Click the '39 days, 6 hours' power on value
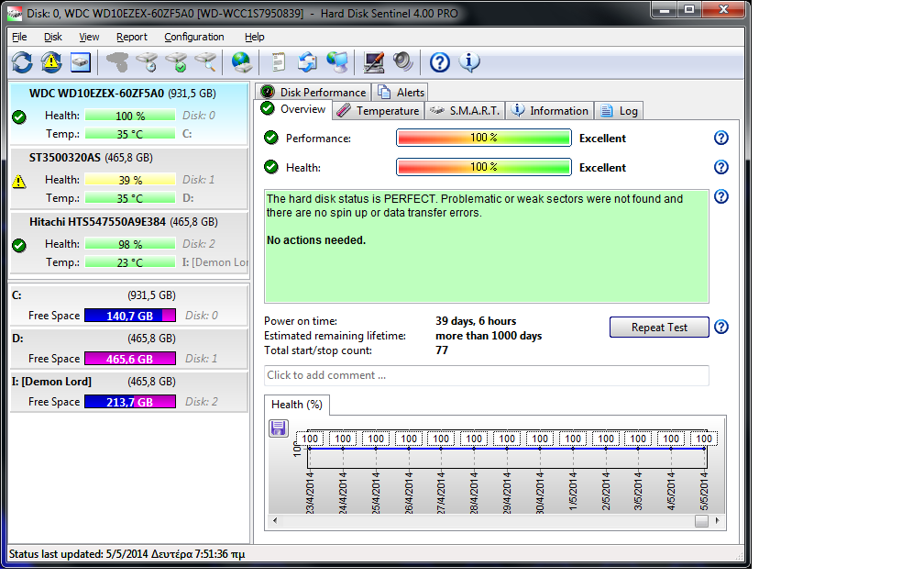This screenshot has width=924, height=578. click(476, 321)
